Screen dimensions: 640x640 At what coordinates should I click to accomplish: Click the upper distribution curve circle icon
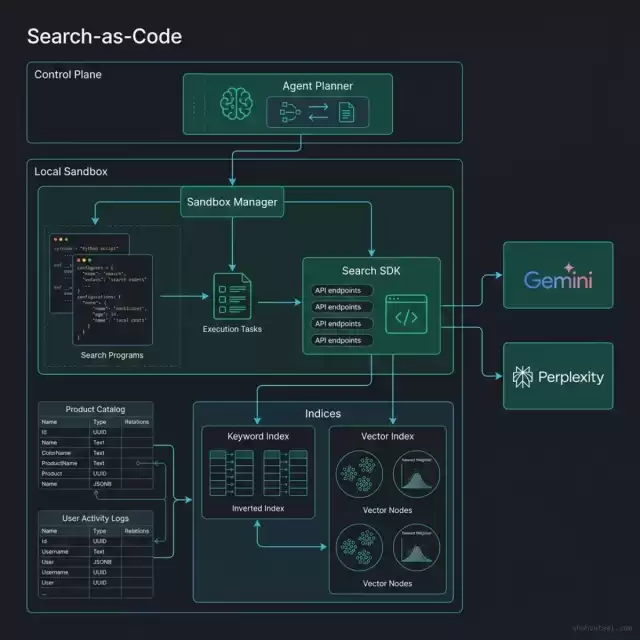click(416, 474)
